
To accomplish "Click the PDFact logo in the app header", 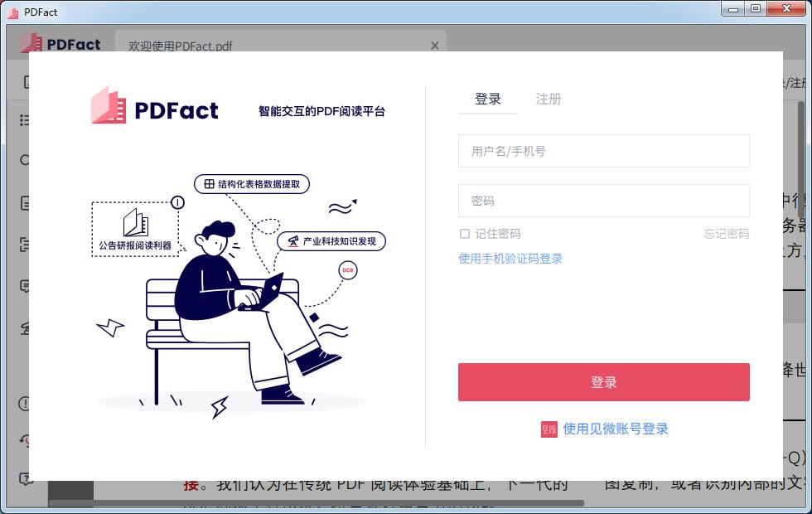I will (60, 43).
